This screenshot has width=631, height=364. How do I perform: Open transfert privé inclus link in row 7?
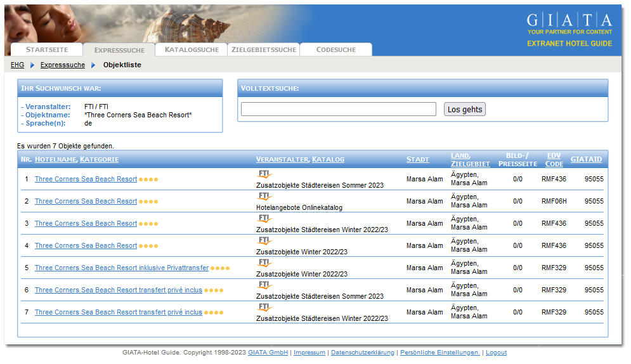click(x=119, y=312)
